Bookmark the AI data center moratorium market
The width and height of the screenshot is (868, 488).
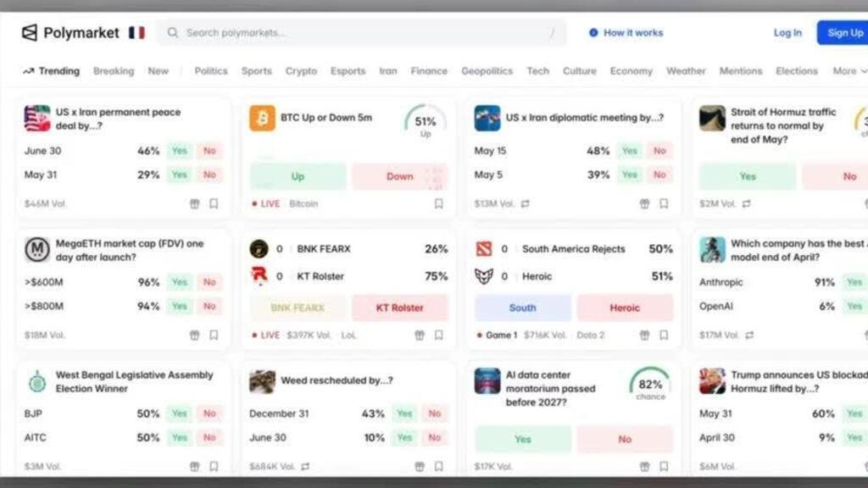click(x=664, y=466)
